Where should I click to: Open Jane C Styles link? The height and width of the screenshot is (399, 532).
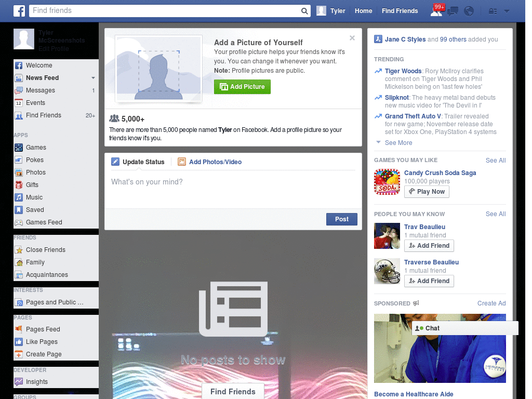pyautogui.click(x=405, y=39)
